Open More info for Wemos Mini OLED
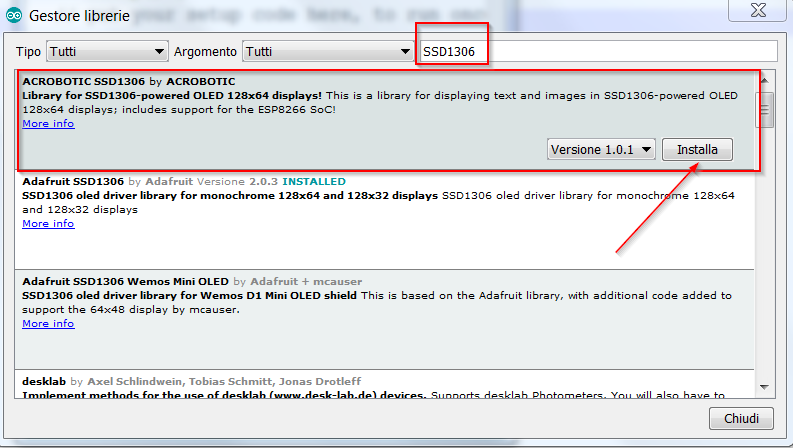The image size is (793, 448). tap(48, 324)
